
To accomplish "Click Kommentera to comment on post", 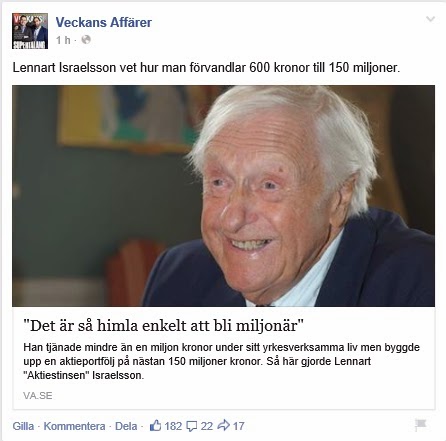I will click(74, 426).
